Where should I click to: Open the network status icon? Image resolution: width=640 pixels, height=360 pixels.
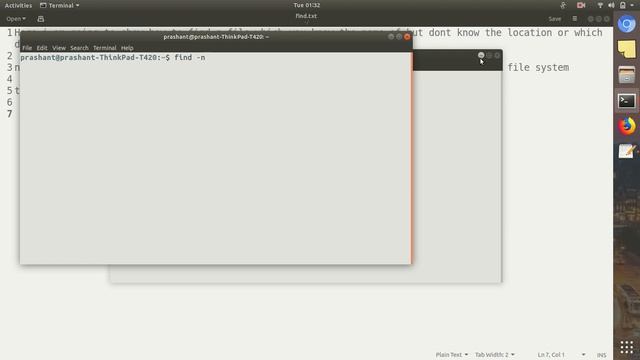pos(600,5)
